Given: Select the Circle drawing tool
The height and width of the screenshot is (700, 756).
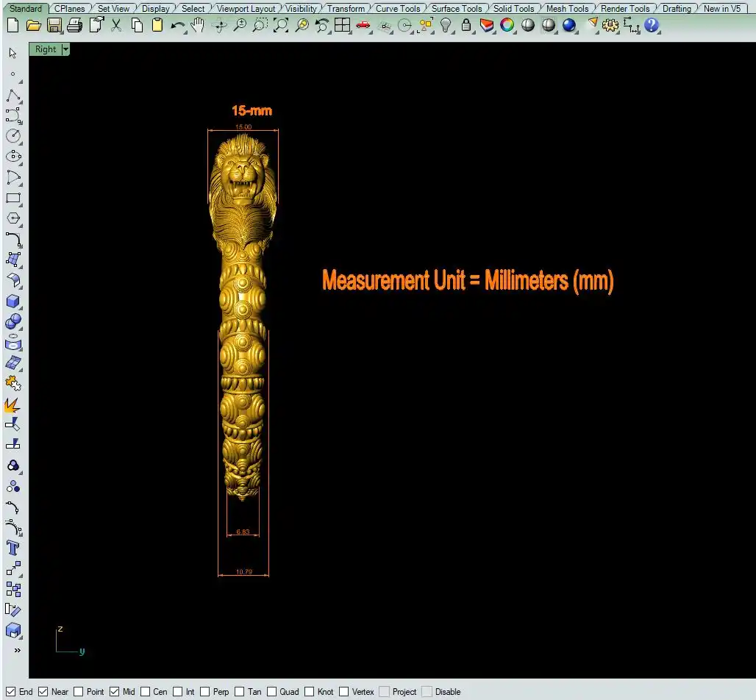Looking at the screenshot, I should [13, 136].
